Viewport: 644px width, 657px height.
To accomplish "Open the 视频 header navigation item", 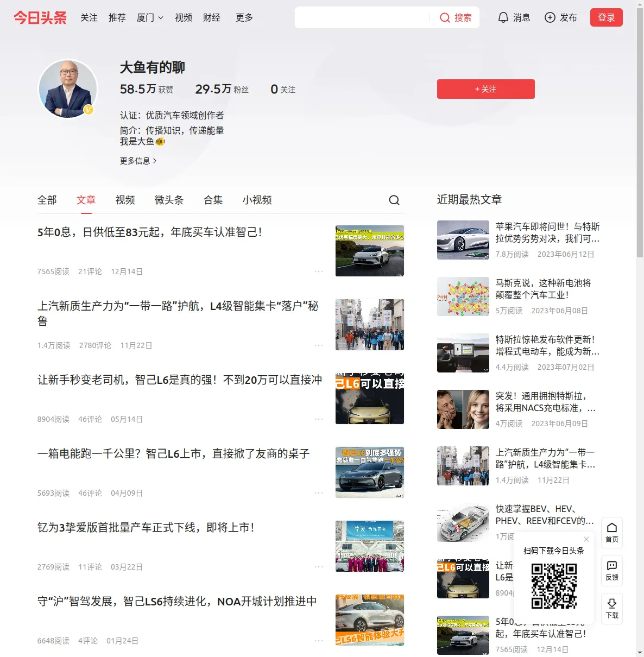I will click(x=184, y=17).
